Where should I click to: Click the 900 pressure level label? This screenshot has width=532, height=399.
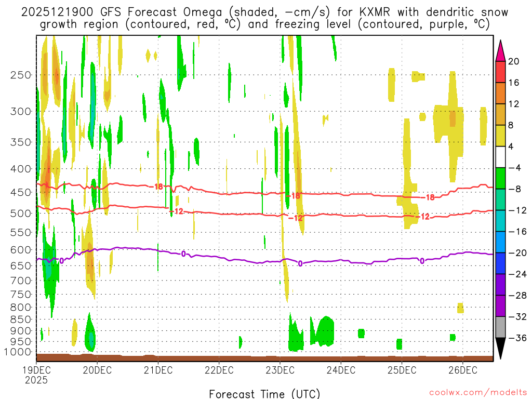pos(21,331)
